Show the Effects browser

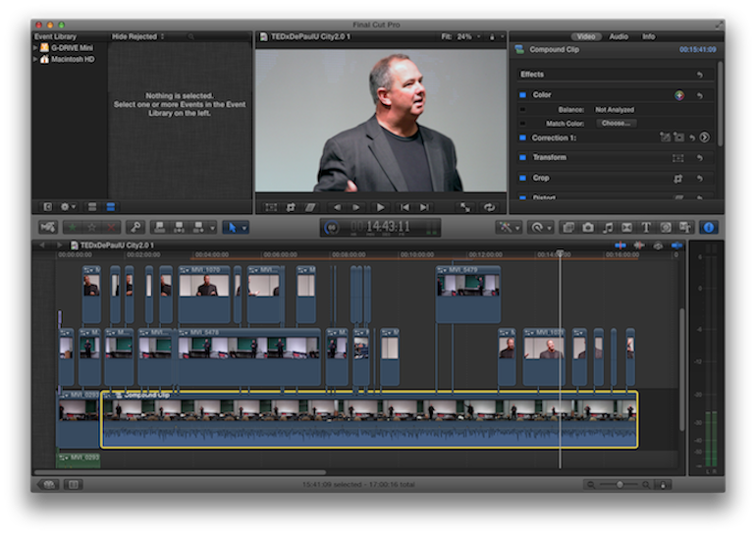[568, 227]
